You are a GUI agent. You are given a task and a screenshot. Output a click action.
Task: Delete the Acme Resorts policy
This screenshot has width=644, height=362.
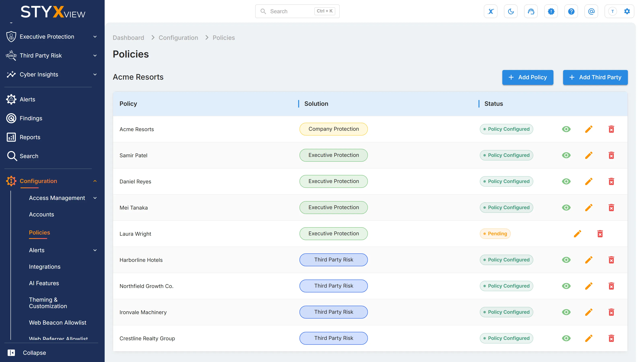click(611, 129)
